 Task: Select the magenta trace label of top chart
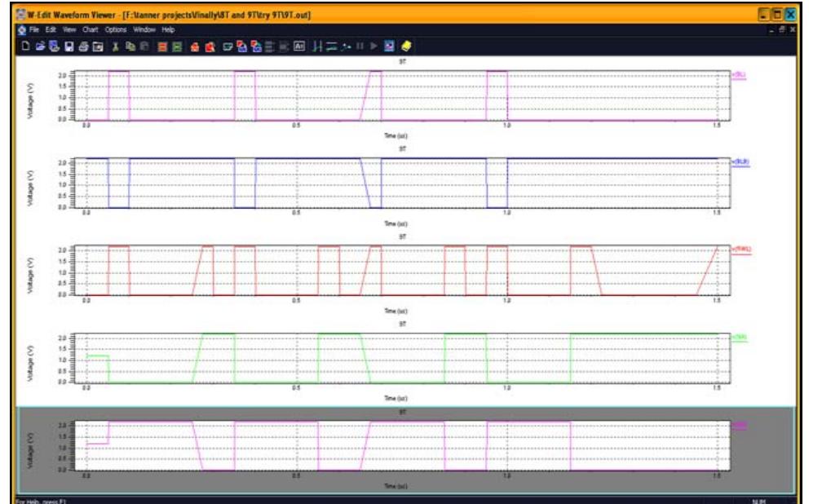pos(739,75)
